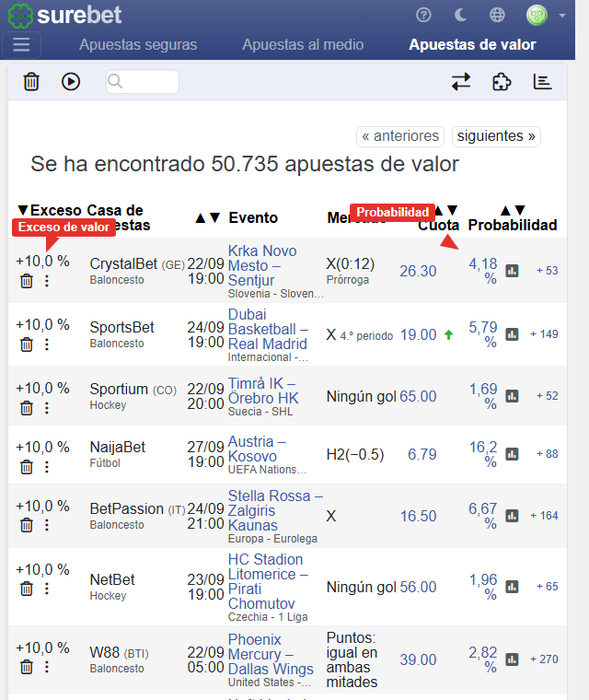Expand + 164 more bets
This screenshot has height=700, width=589.
tap(544, 516)
